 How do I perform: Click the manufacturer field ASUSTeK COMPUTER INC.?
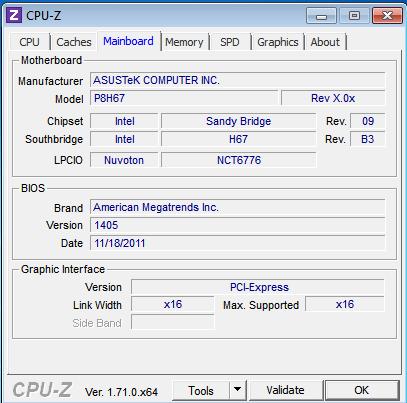237,80
